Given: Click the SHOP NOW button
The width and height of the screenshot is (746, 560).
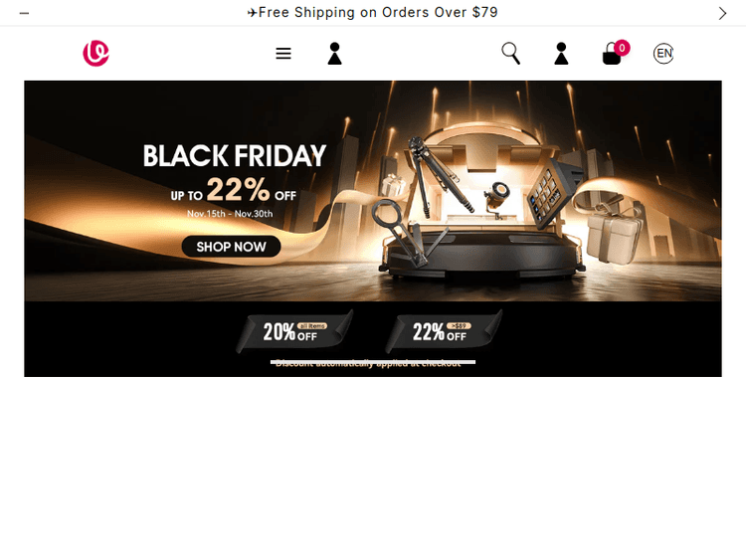Looking at the screenshot, I should [x=231, y=247].
